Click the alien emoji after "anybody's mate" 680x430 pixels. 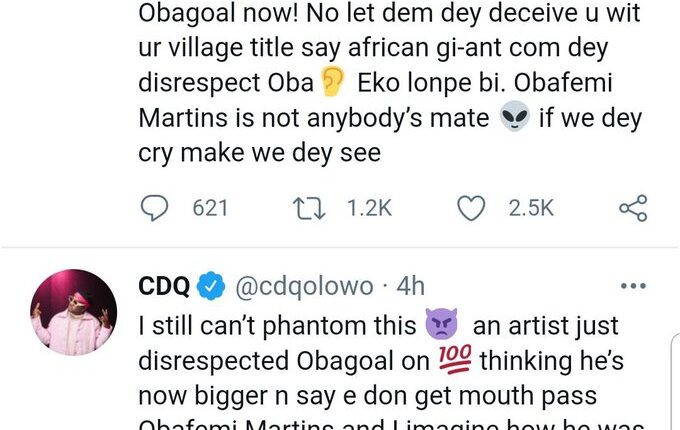[x=515, y=118]
